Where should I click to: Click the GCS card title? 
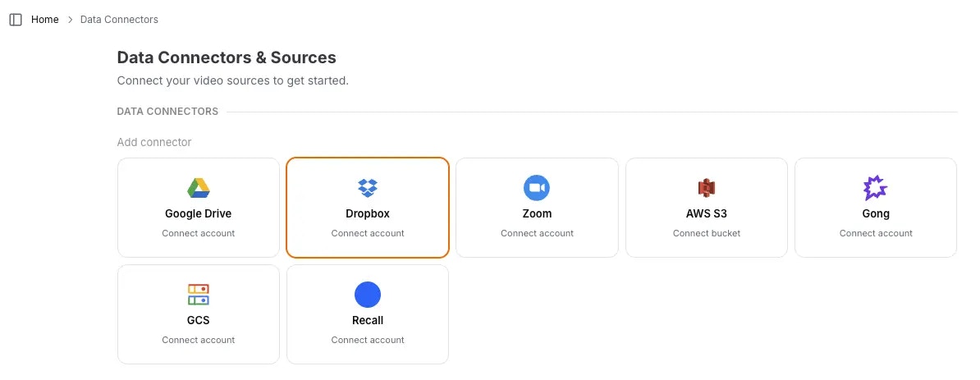pos(198,321)
